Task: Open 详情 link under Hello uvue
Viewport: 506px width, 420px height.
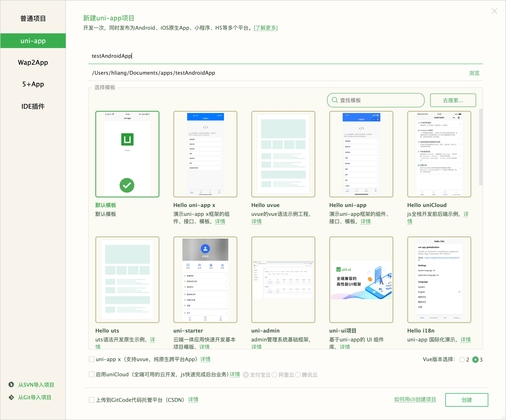Action: tap(256, 221)
